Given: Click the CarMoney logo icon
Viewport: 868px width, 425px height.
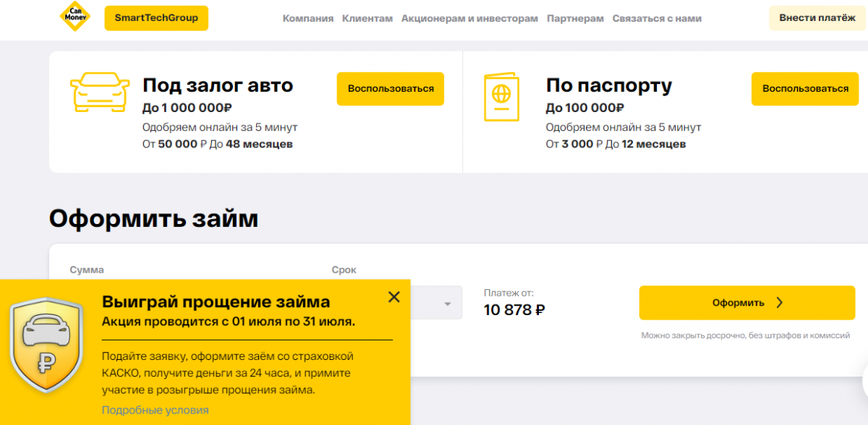Looking at the screenshot, I should coord(75,17).
